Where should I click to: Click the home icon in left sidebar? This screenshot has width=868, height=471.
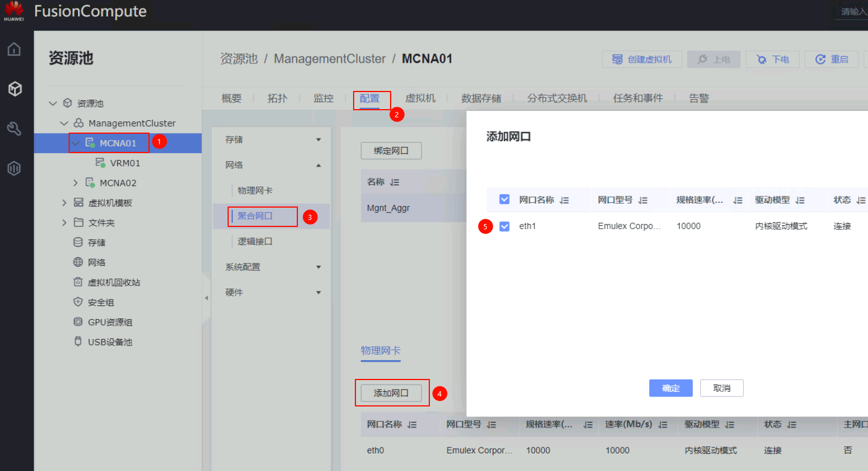tap(14, 49)
